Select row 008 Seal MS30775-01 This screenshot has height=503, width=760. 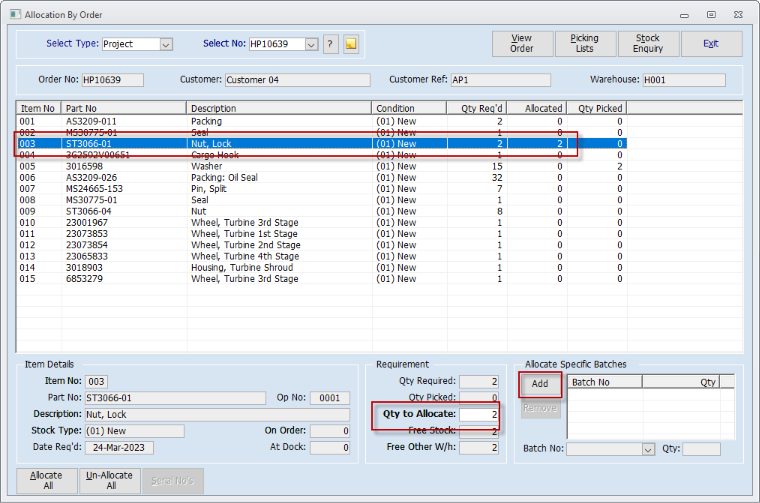tap(322, 200)
